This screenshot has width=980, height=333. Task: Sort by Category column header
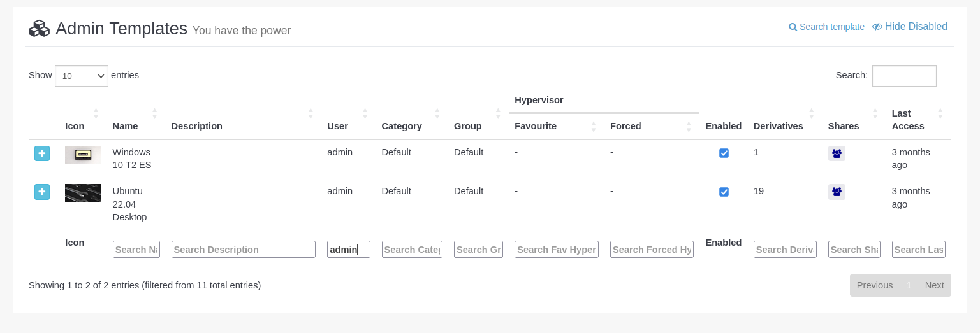tap(402, 126)
